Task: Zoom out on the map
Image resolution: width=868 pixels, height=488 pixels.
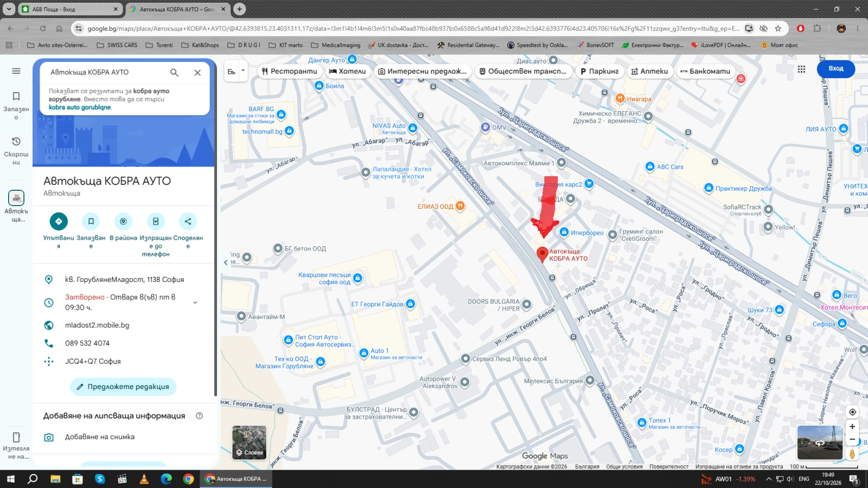Action: point(852,439)
